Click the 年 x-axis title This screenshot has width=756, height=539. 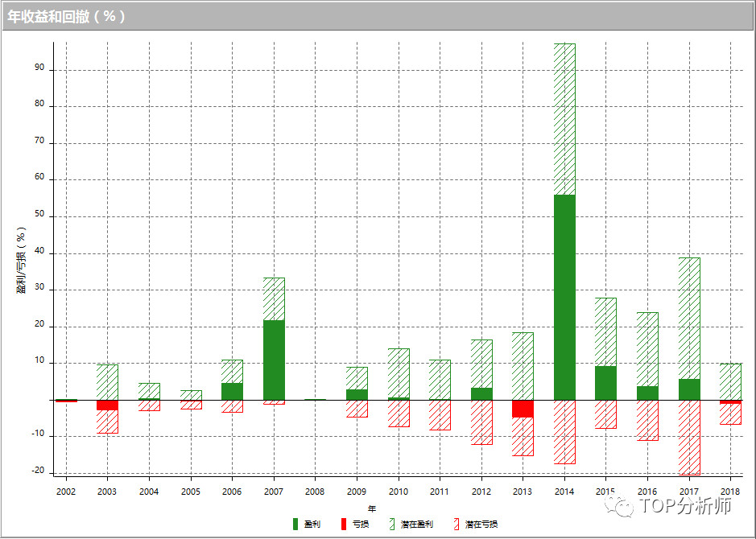[371, 508]
